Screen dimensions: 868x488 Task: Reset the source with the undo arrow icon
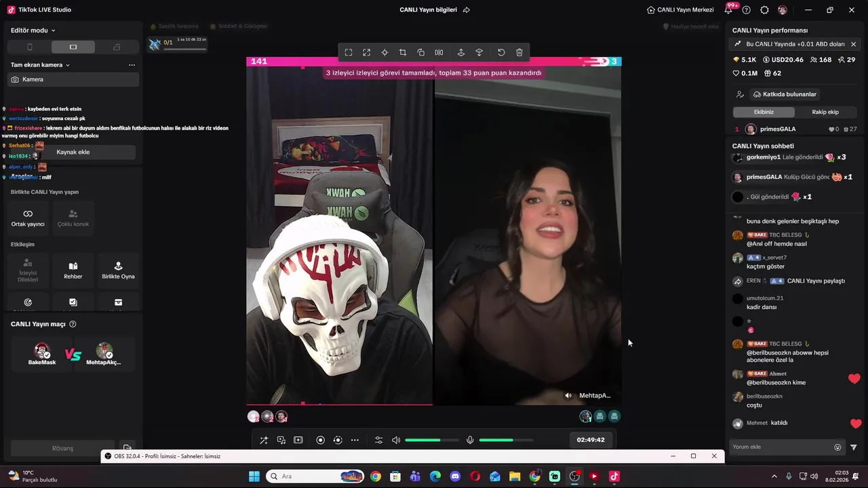(501, 53)
